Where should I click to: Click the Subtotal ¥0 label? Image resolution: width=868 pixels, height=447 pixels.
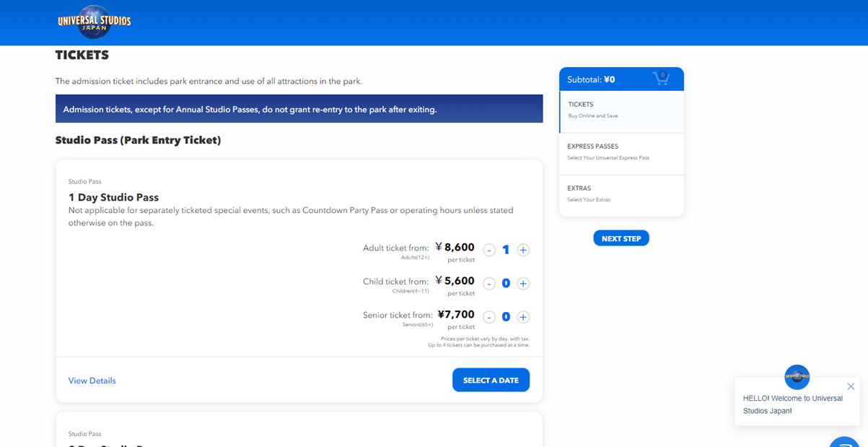pos(591,79)
